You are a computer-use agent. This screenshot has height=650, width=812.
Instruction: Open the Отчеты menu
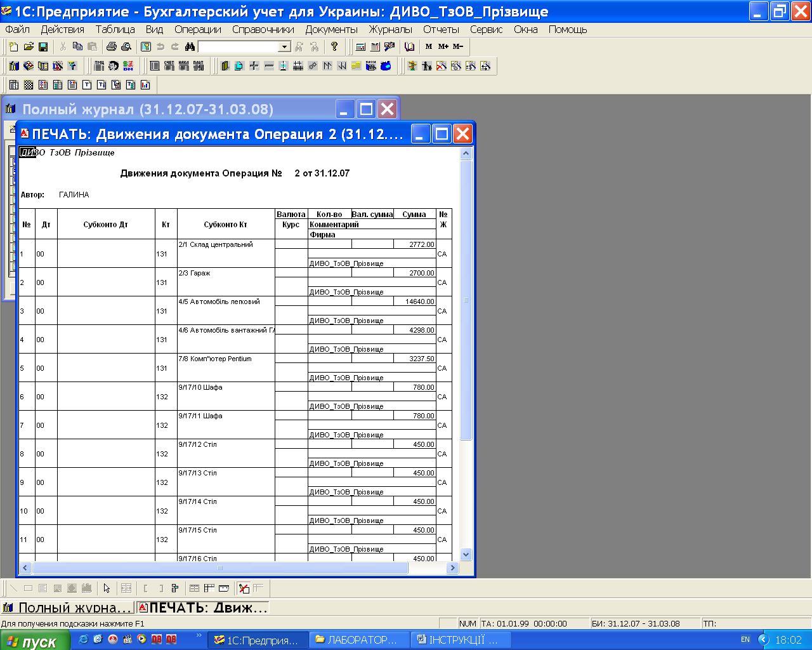click(441, 29)
